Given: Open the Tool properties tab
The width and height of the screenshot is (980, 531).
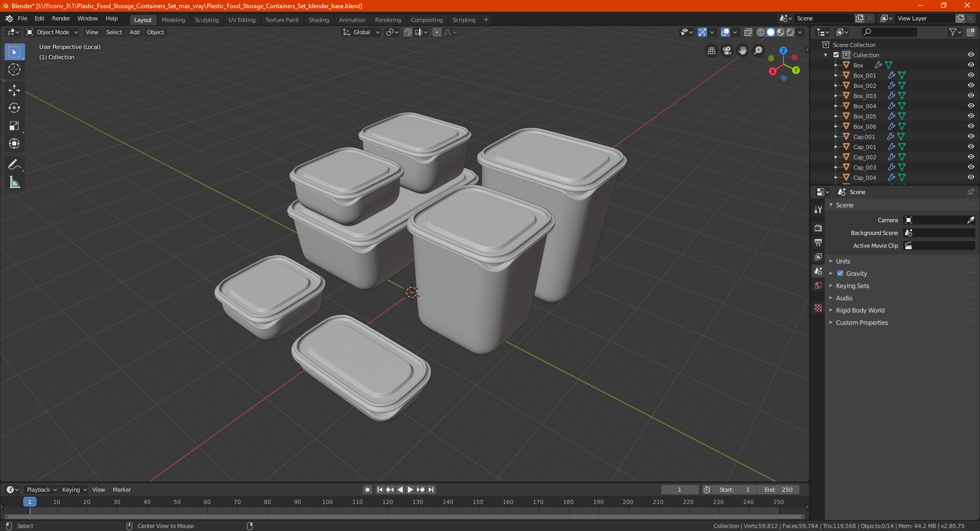Looking at the screenshot, I should 818,209.
